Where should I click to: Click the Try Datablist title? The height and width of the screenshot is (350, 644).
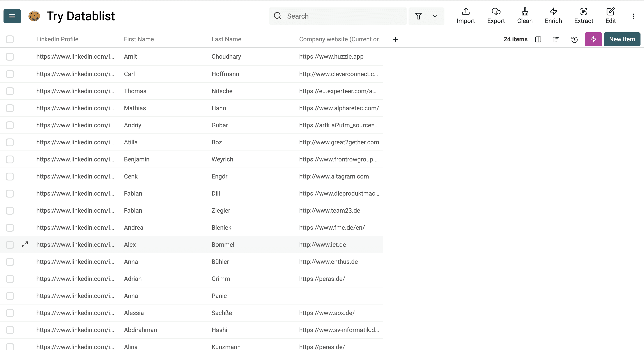[x=81, y=16]
